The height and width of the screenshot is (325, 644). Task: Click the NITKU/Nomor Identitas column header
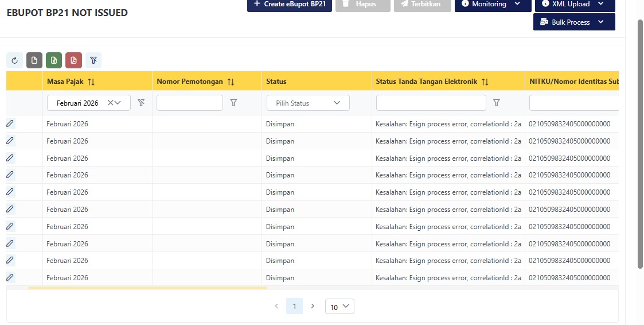coord(572,81)
